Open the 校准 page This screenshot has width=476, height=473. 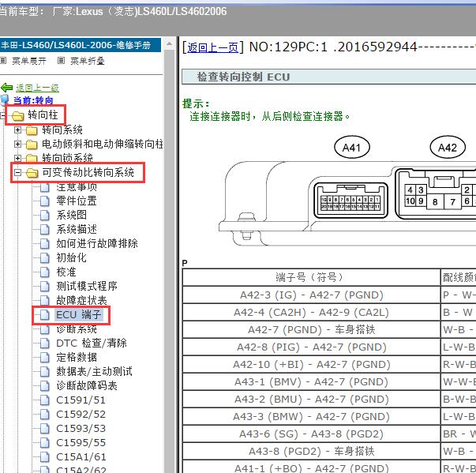[x=66, y=272]
